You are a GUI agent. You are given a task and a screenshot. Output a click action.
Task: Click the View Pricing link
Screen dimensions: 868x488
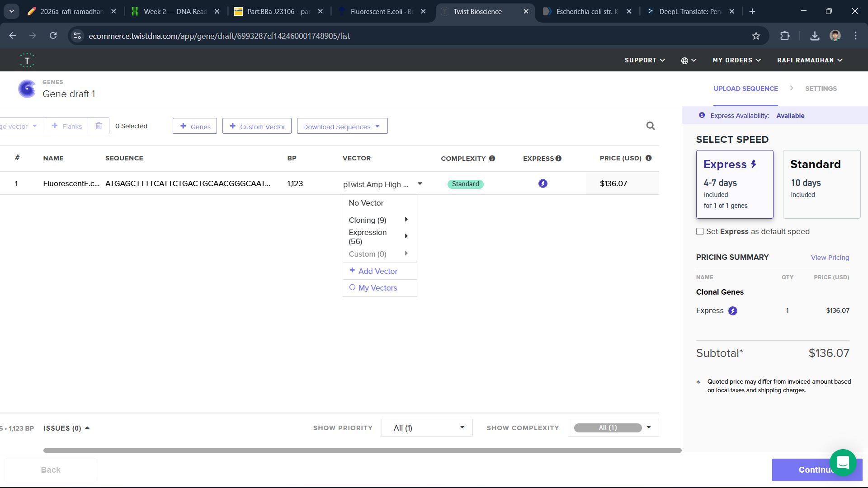pyautogui.click(x=830, y=258)
